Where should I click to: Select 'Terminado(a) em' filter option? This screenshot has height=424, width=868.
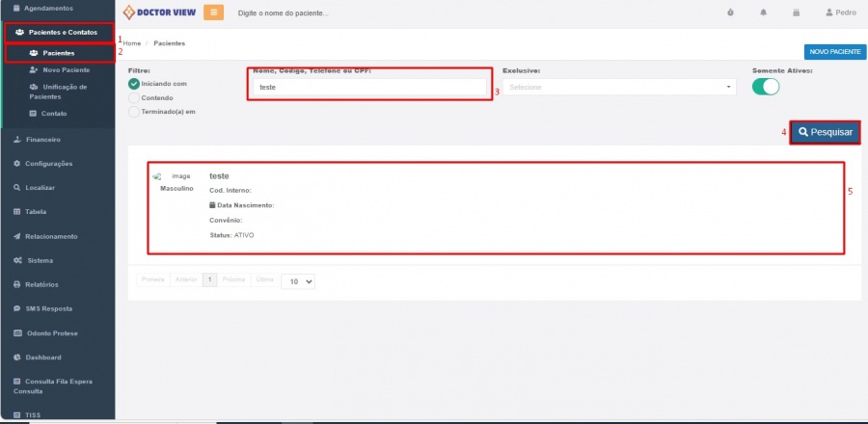pos(134,111)
